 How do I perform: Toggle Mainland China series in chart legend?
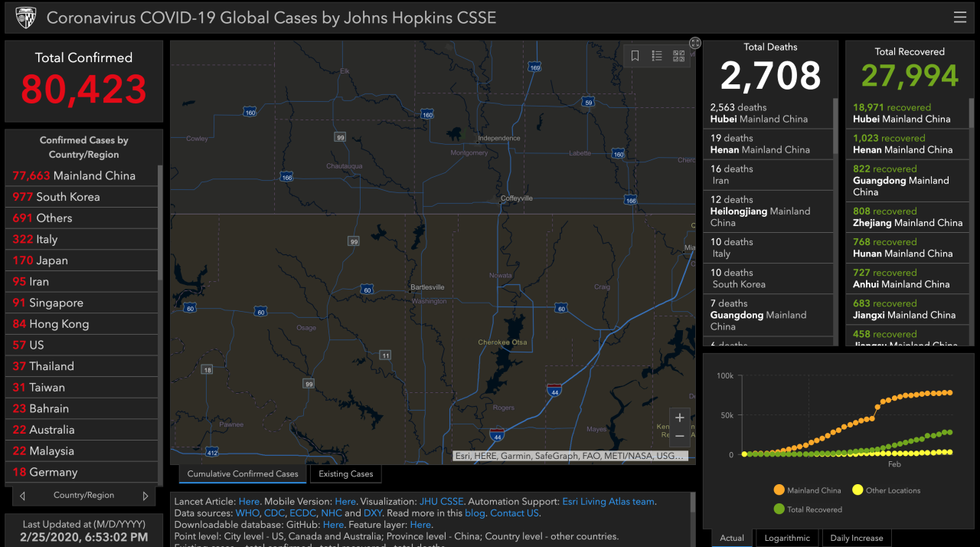(807, 490)
